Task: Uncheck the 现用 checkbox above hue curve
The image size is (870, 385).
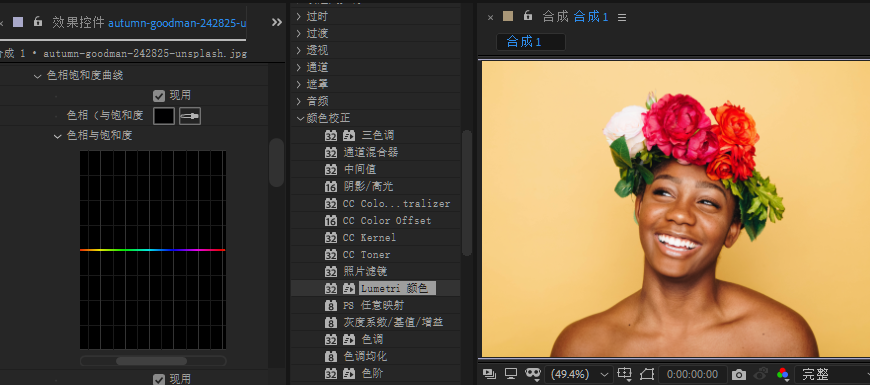Action: click(x=159, y=96)
